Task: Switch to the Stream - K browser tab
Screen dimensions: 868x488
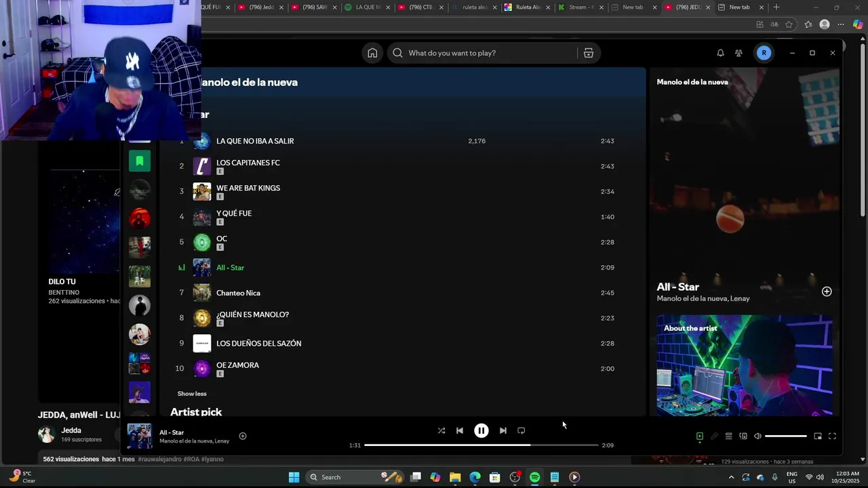Action: pyautogui.click(x=579, y=7)
